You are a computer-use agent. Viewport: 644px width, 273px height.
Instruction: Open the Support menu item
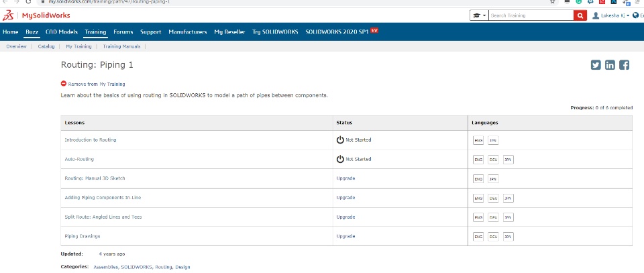pos(151,32)
